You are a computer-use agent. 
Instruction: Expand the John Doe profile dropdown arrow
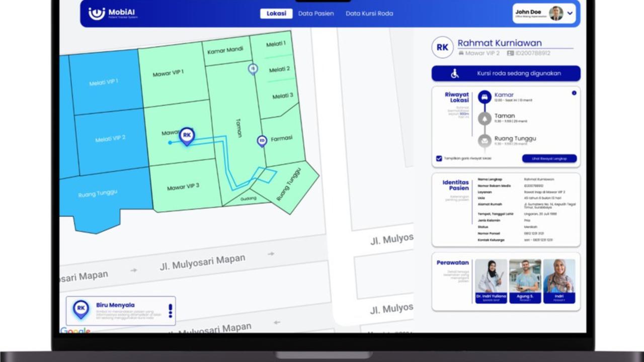click(x=570, y=14)
